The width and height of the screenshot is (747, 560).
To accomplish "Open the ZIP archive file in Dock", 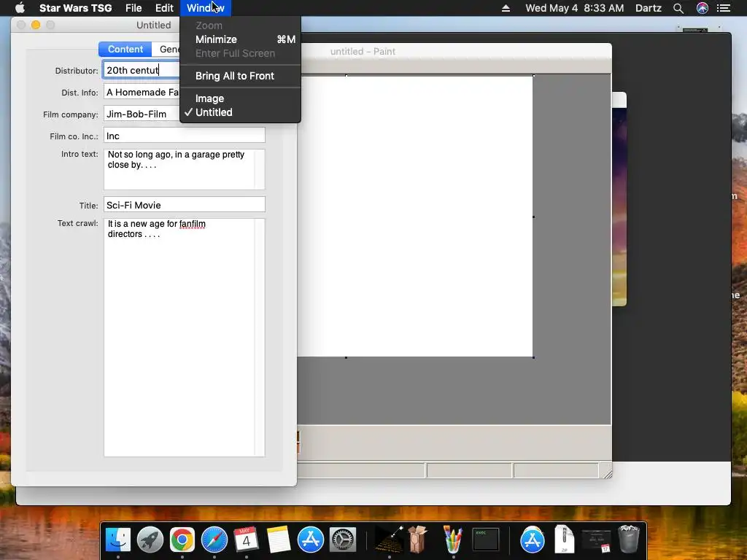I will coord(565,540).
